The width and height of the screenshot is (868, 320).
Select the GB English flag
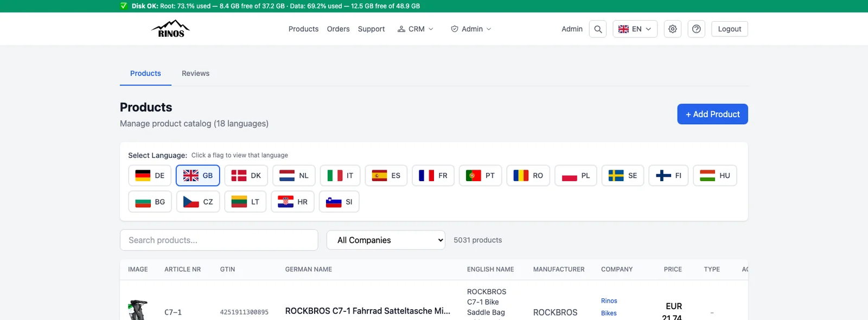pos(198,176)
